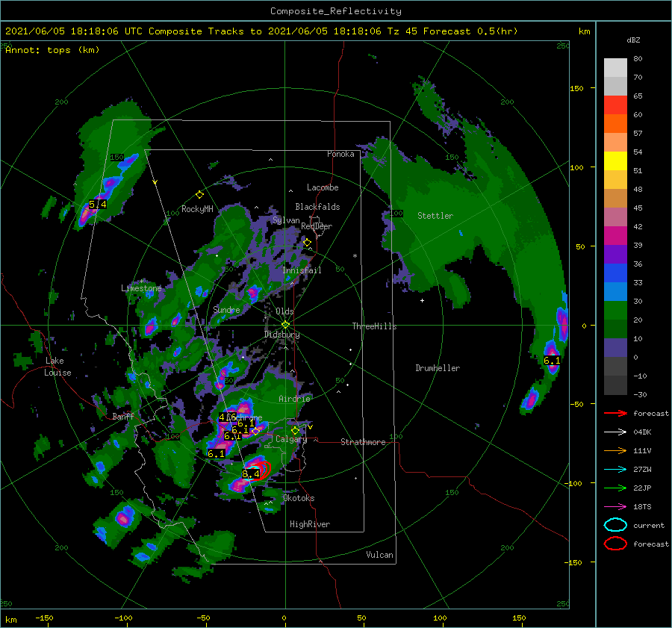Click yellow diamond marker below RedDeer
672x628 pixels.
click(308, 243)
